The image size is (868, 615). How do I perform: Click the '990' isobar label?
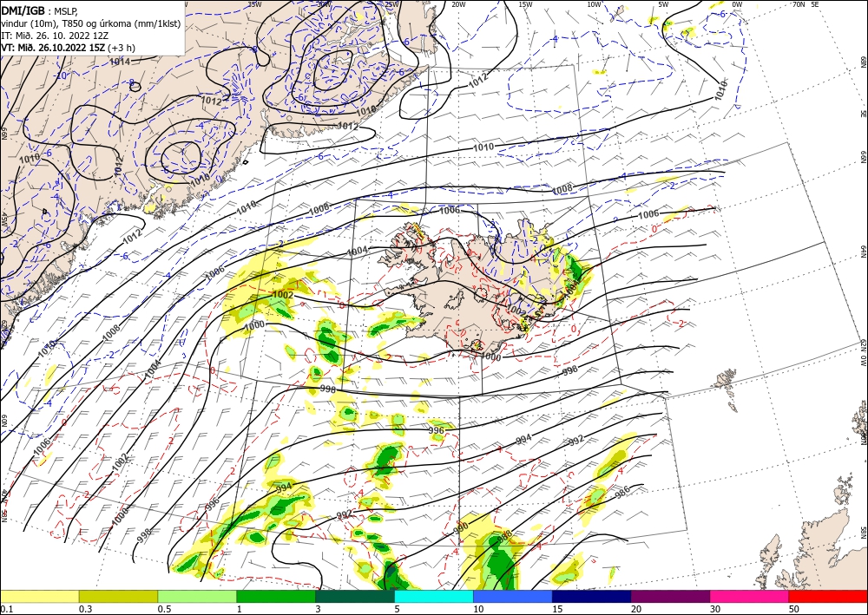click(461, 528)
